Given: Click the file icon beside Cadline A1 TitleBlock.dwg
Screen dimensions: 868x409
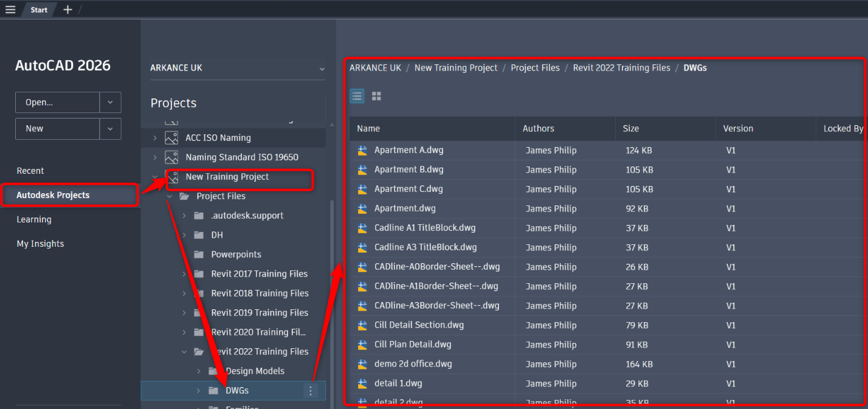Looking at the screenshot, I should (363, 228).
